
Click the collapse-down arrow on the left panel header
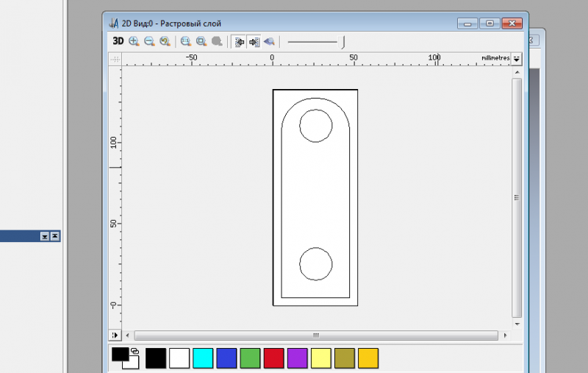point(45,236)
